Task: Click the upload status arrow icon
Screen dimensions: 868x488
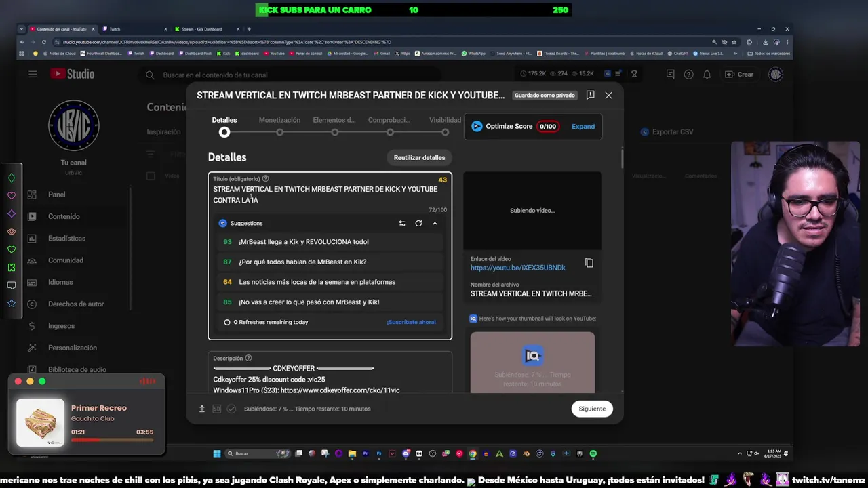Action: [201, 409]
